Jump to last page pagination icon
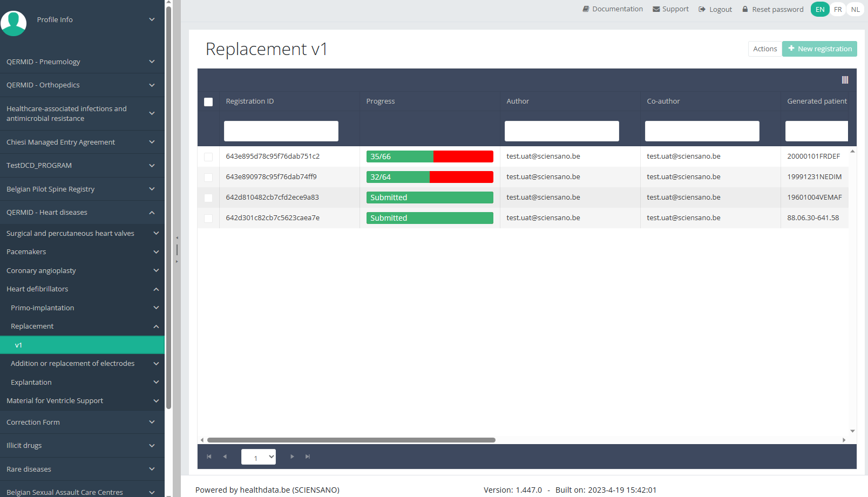Viewport: 868px width, 497px height. [x=308, y=457]
